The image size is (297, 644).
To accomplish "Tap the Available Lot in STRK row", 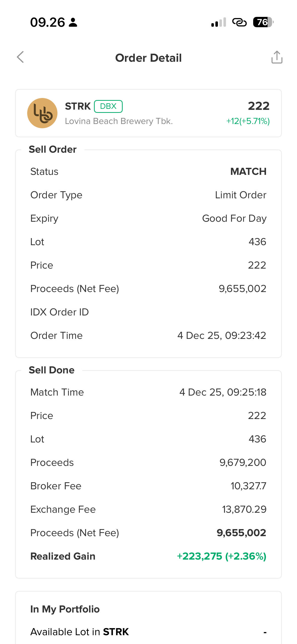I will coord(148,632).
